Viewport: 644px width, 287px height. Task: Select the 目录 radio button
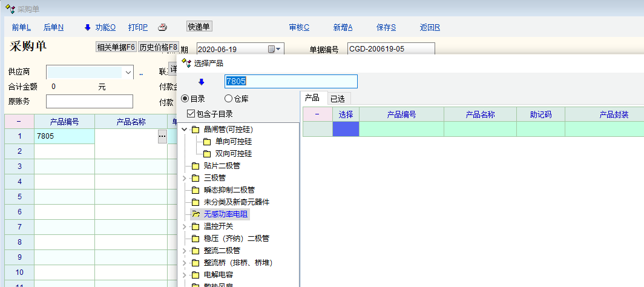click(x=185, y=99)
